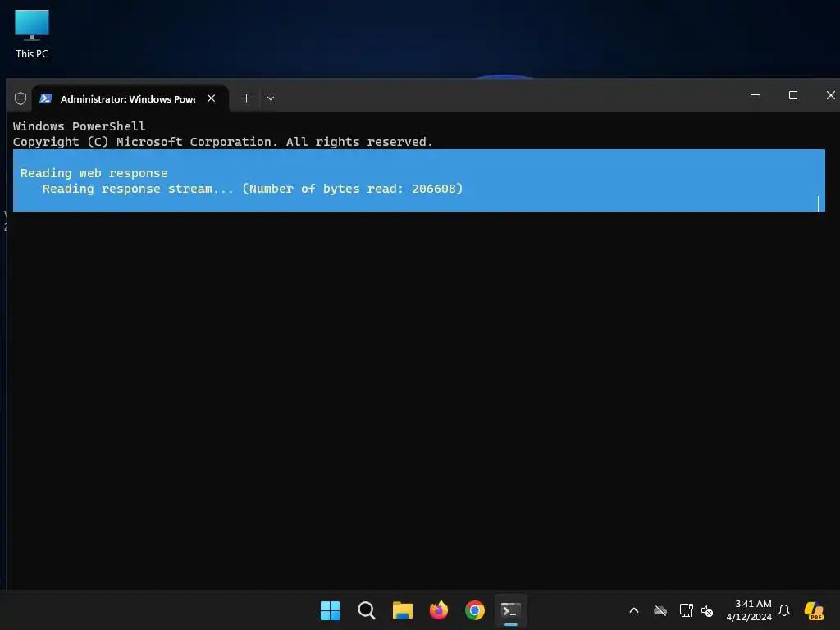Close the Terminal window
This screenshot has width=840, height=630.
[x=830, y=95]
